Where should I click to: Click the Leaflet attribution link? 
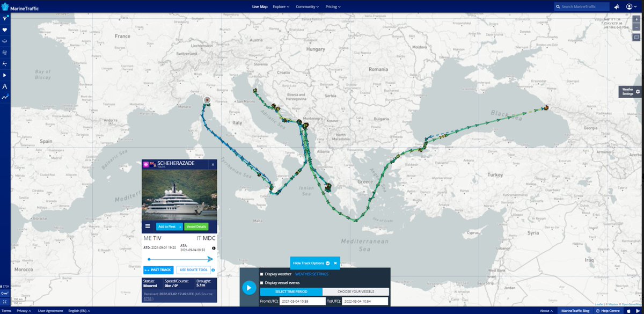[x=600, y=304]
